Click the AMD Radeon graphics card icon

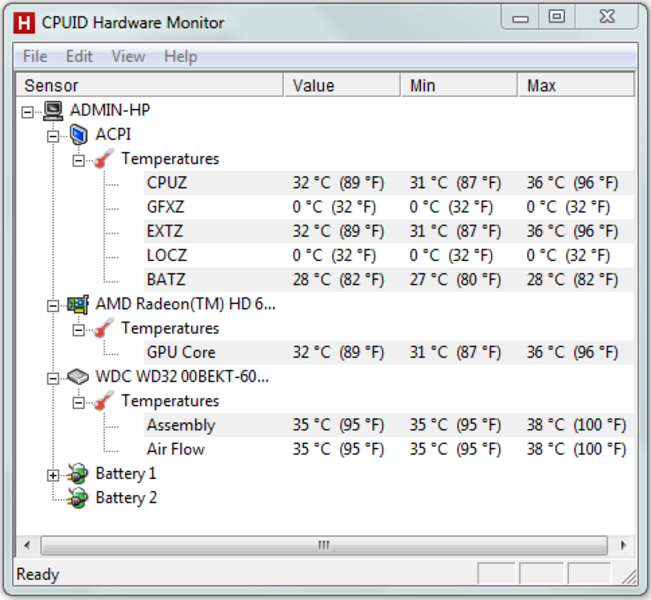tap(78, 304)
